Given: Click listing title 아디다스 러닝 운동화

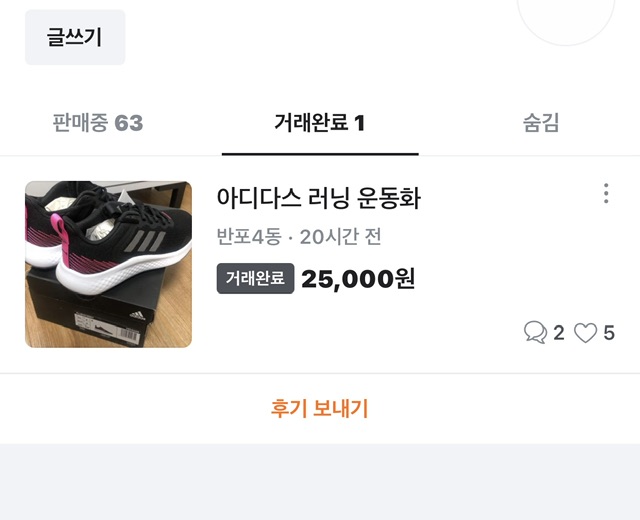Looking at the screenshot, I should (319, 198).
